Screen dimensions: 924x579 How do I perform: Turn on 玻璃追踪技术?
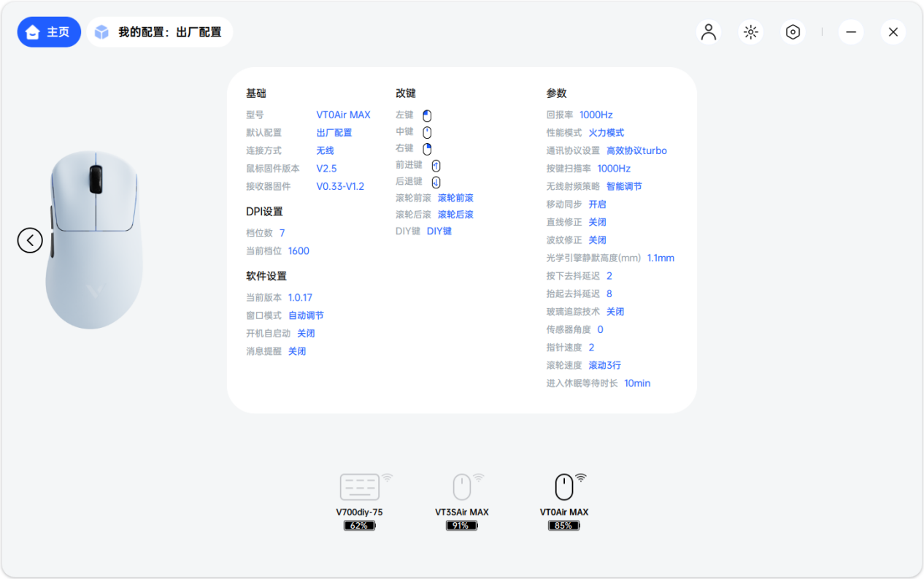click(x=615, y=311)
